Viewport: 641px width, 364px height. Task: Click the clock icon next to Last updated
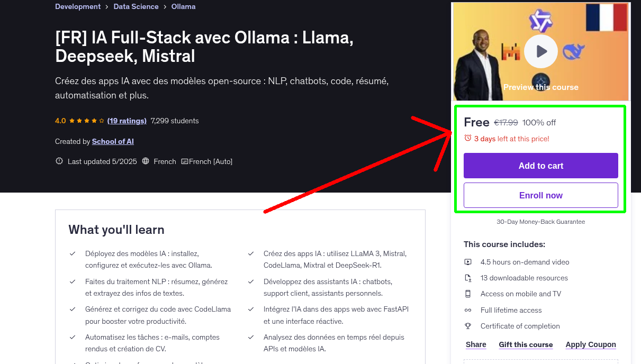tap(59, 161)
